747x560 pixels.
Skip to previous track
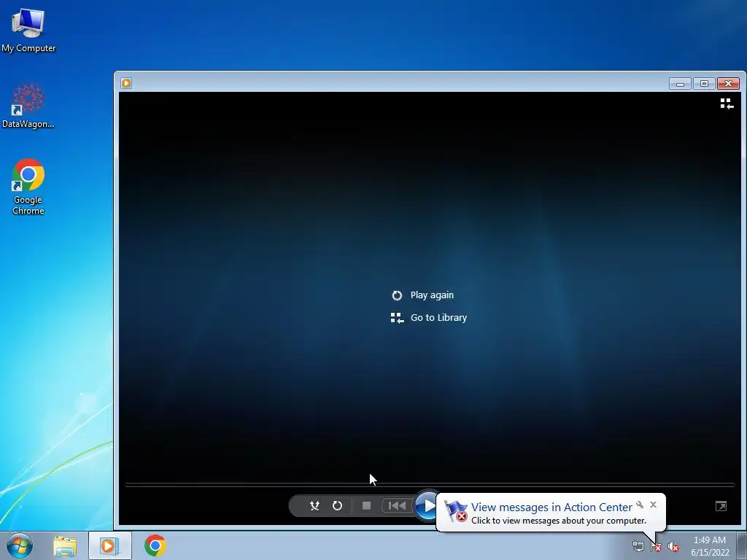pyautogui.click(x=397, y=506)
